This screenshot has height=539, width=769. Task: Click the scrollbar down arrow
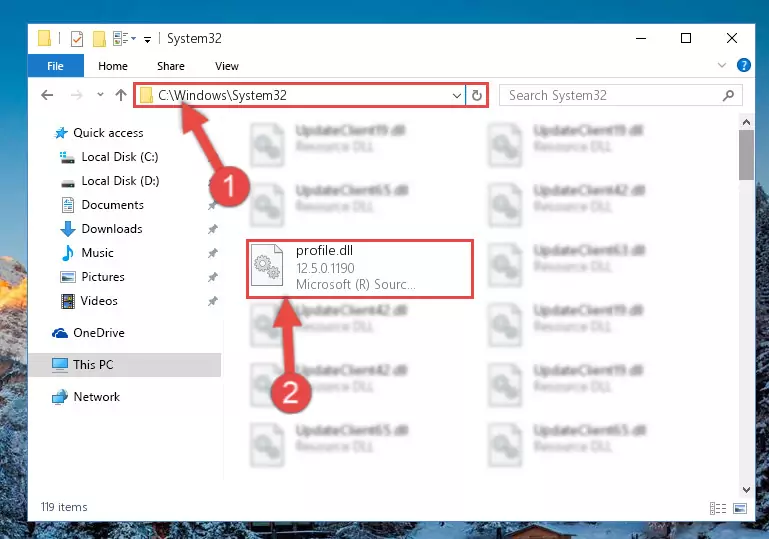point(746,489)
